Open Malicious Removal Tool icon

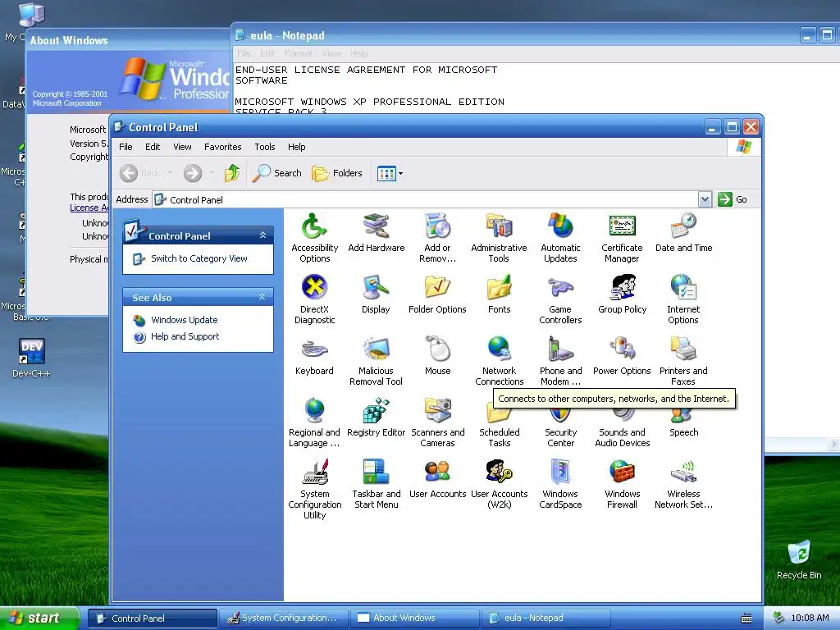coord(376,349)
